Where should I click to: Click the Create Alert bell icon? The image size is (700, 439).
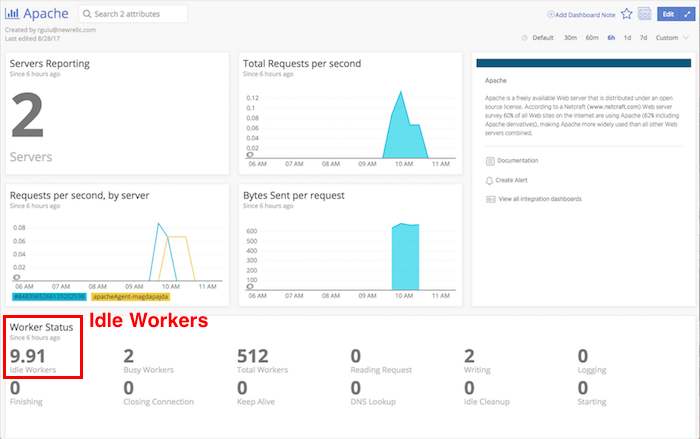point(489,180)
